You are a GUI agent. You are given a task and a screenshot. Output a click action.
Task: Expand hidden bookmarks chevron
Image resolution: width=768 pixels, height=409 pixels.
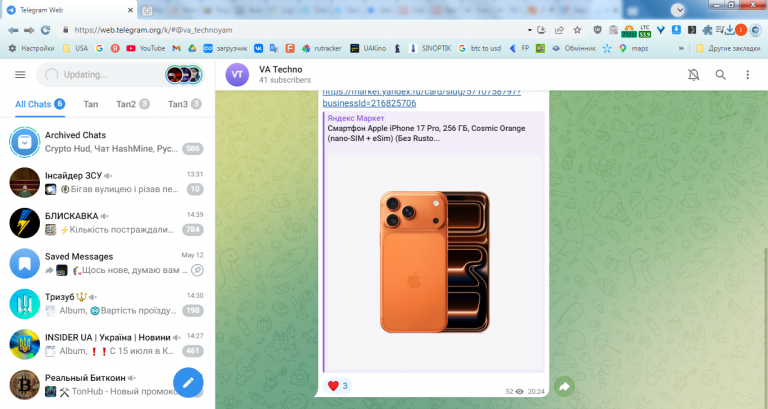(681, 48)
